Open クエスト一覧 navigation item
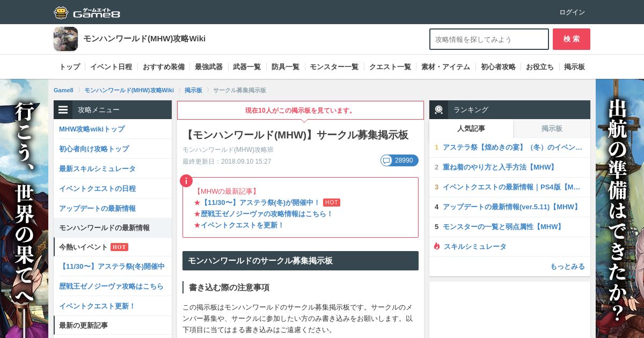Viewport: 644px width, 338px height. coord(390,67)
